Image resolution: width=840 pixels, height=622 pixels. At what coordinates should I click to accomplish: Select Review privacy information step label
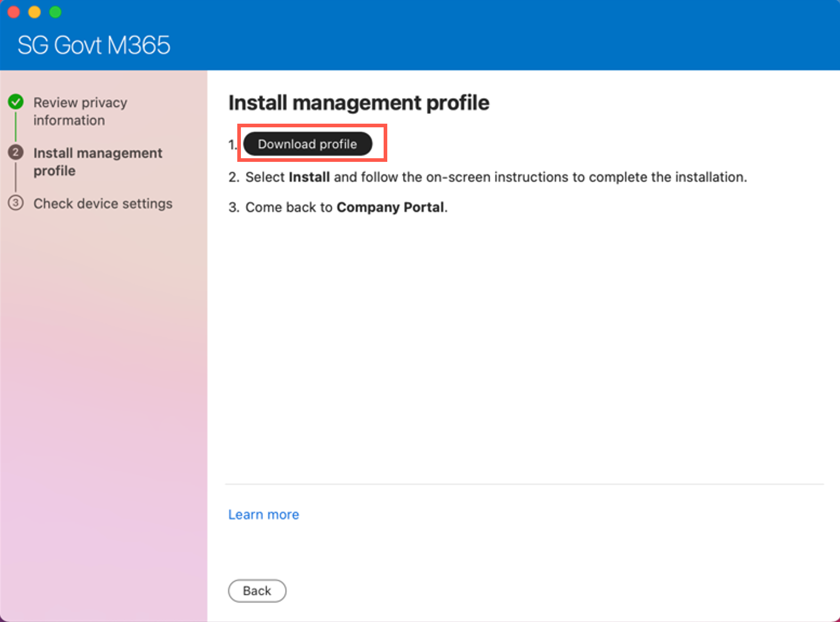80,111
